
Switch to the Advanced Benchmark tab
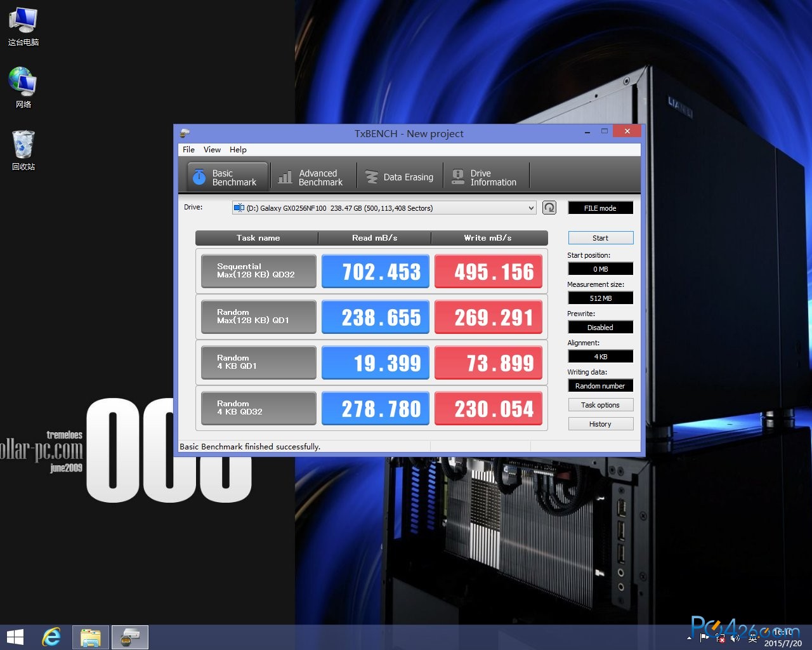coord(313,177)
